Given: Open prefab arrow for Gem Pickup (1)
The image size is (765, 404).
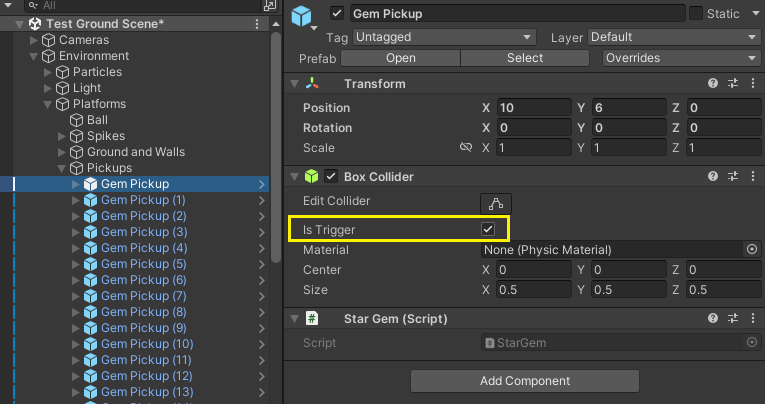Looking at the screenshot, I should pyautogui.click(x=262, y=200).
